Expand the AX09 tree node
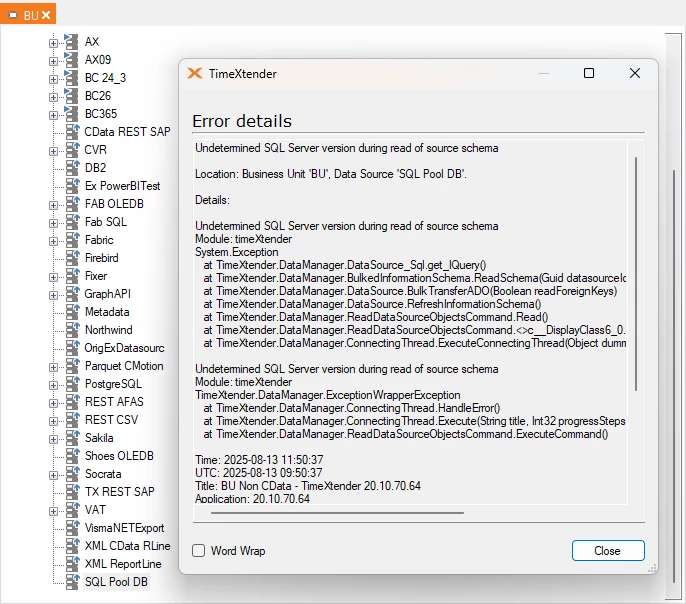686x604 pixels. click(x=53, y=61)
